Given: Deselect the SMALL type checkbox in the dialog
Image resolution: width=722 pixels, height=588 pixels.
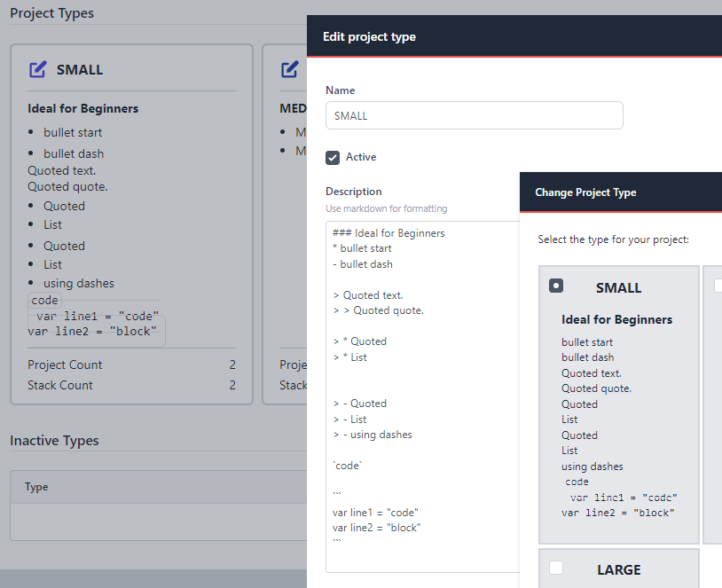Looking at the screenshot, I should coord(556,285).
